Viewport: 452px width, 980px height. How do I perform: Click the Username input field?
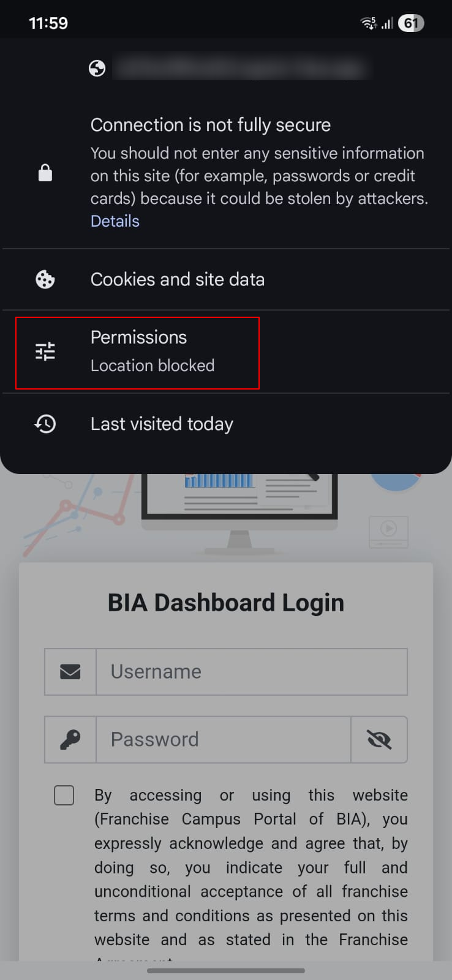pyautogui.click(x=251, y=672)
